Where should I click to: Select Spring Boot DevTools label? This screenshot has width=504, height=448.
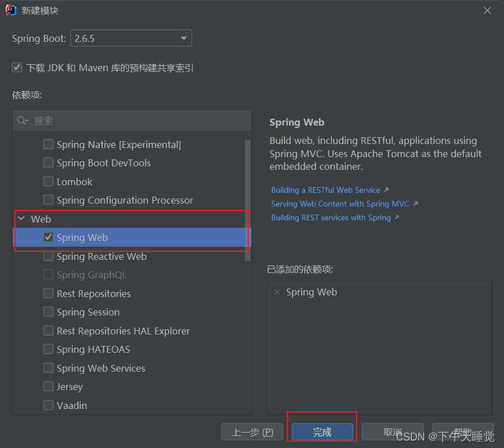point(104,163)
